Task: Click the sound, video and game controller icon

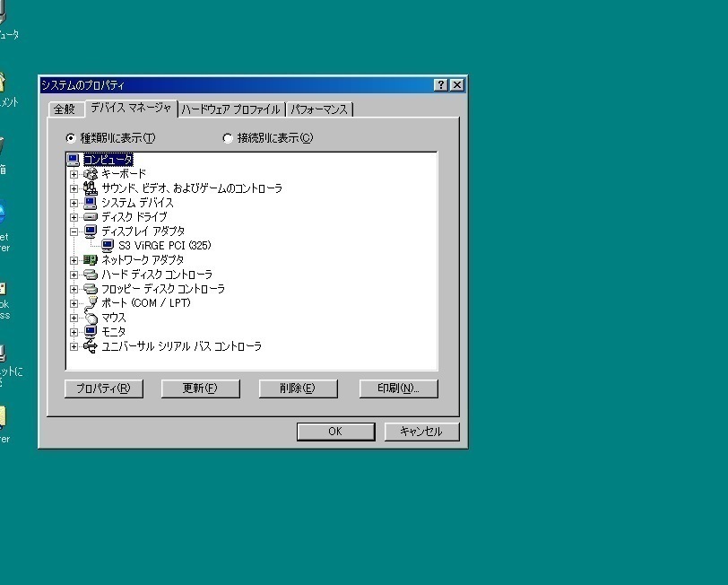Action: (90, 188)
